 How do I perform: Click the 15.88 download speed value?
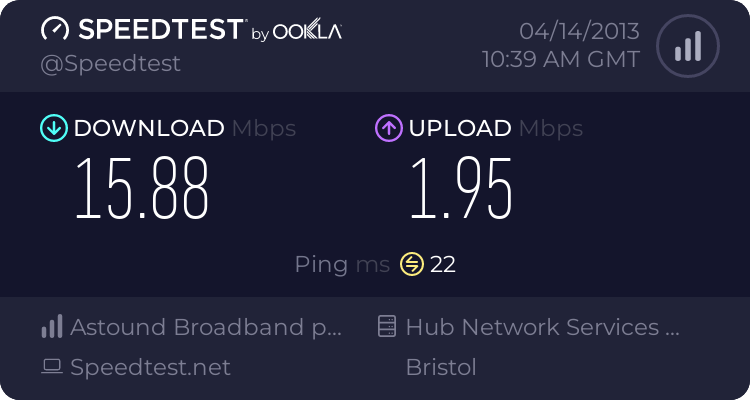tap(142, 188)
